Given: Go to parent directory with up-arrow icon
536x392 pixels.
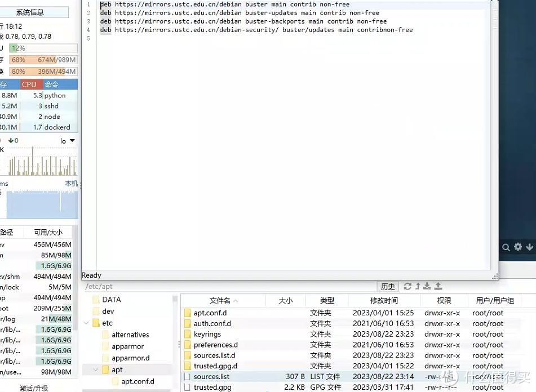Looking at the screenshot, I should (418, 287).
